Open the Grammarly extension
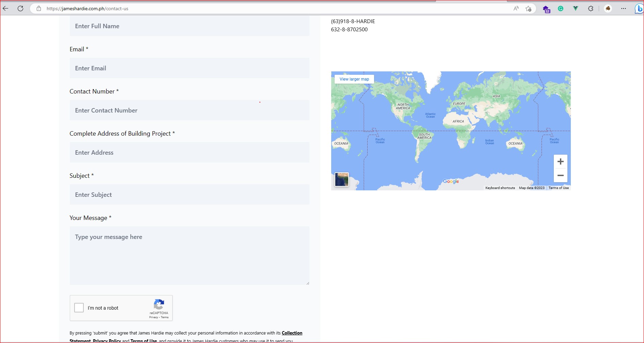The image size is (644, 343). click(561, 8)
